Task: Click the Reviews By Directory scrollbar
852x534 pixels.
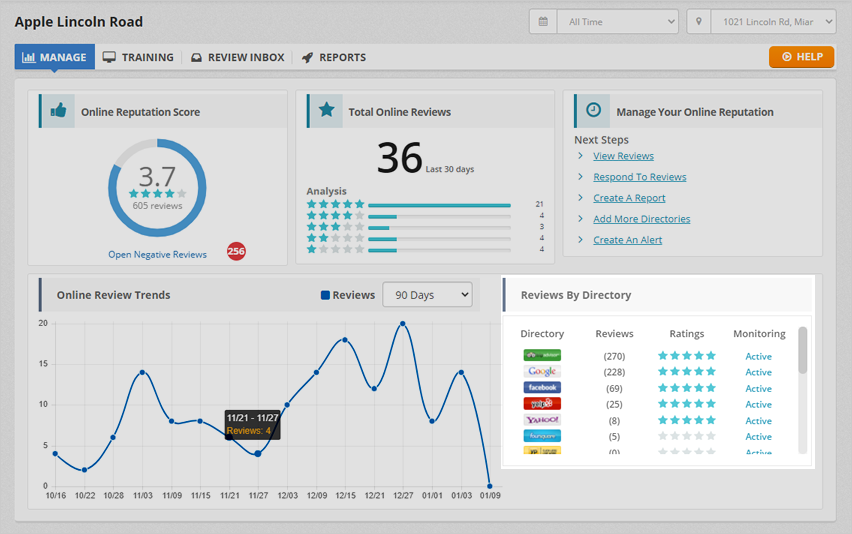Action: [802, 350]
